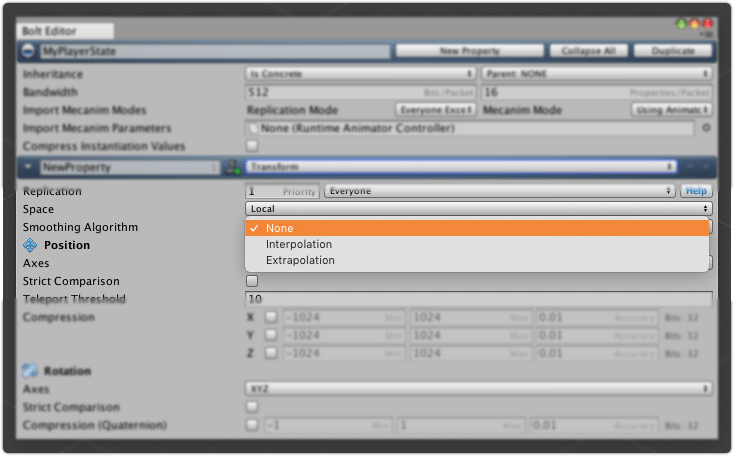The height and width of the screenshot is (456, 734).
Task: Enable compression for Position Z axis
Action: [271, 353]
